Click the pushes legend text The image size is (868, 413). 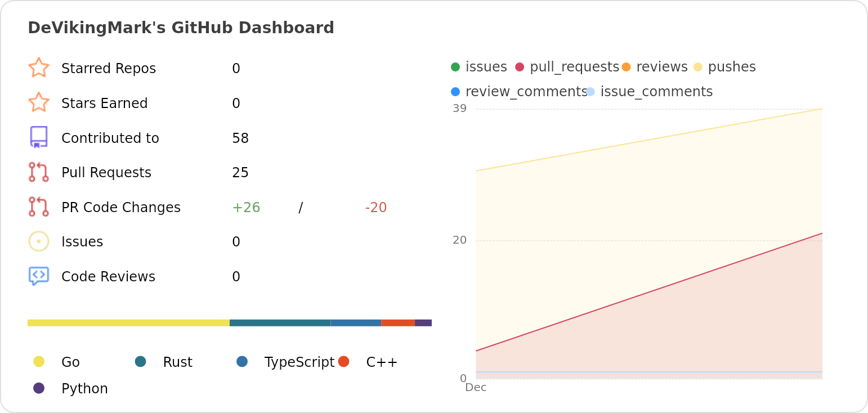point(732,67)
